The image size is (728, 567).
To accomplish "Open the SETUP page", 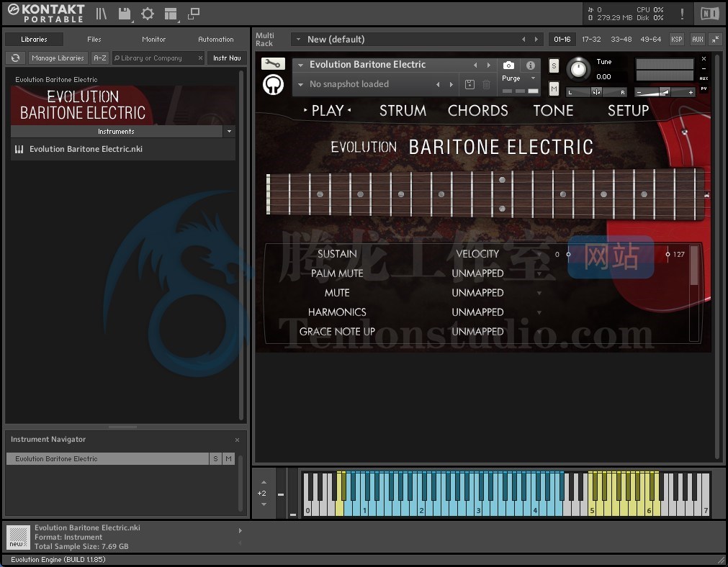I will (628, 110).
